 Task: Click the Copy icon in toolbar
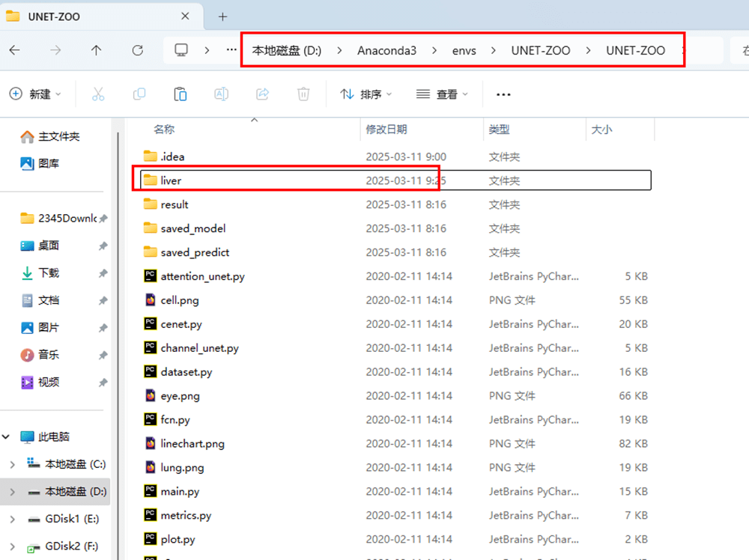[x=139, y=94]
